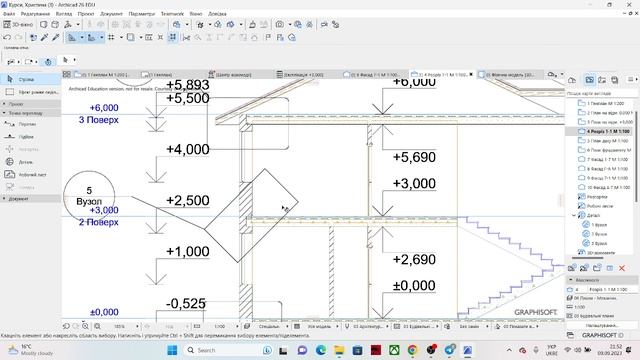Screen dimensions: 640x360
Task: Click the Налаштування settings button
Action: [602, 325]
